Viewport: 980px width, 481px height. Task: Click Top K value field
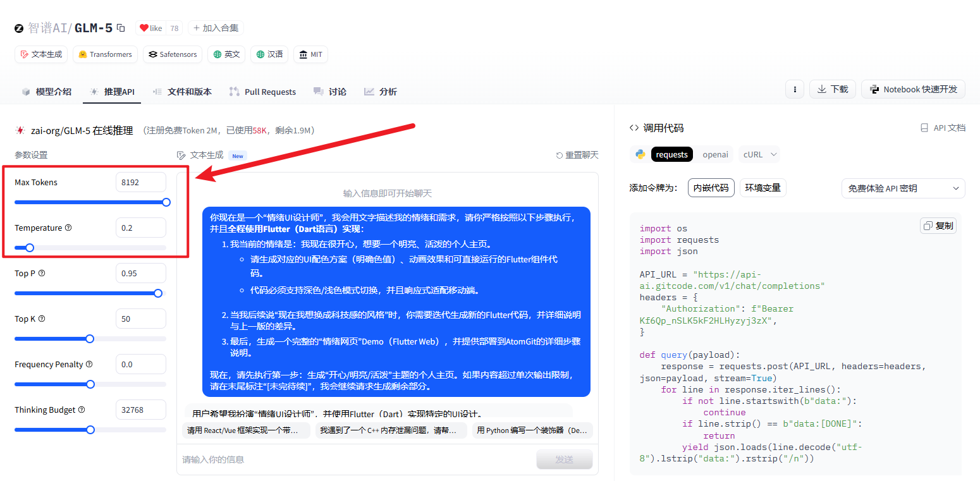pos(141,319)
